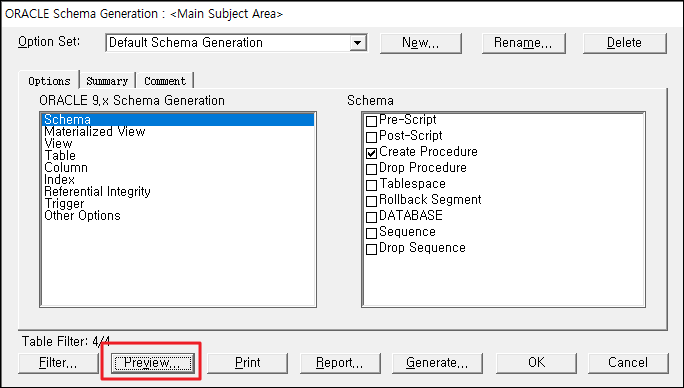Enable the Post-Script checkbox

[x=371, y=137]
